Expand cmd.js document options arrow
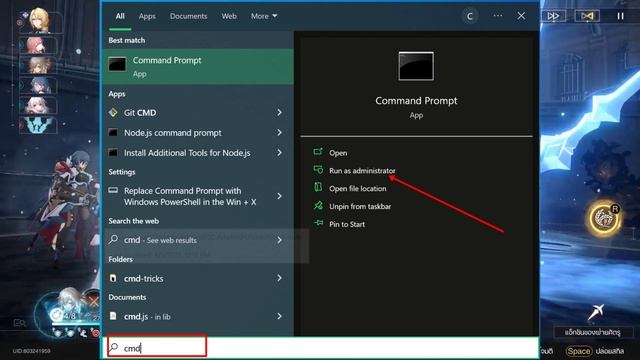This screenshot has width=640, height=360. click(x=280, y=316)
